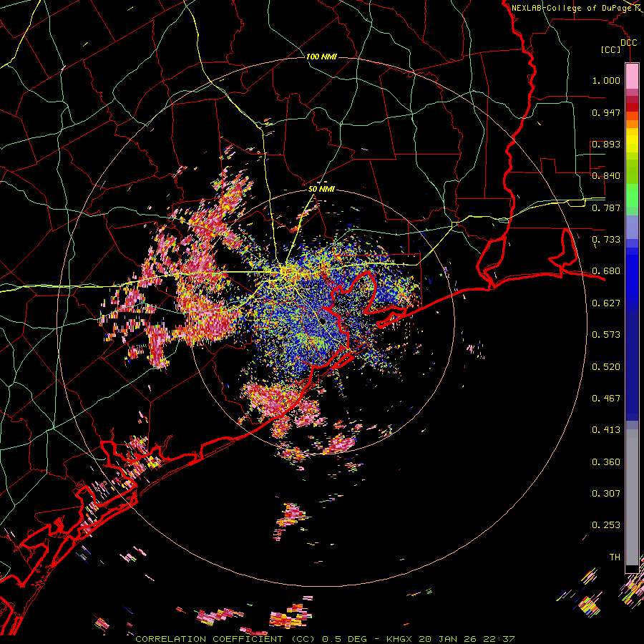644x644 pixels.
Task: Click the 0.573 scale value
Action: click(x=606, y=335)
